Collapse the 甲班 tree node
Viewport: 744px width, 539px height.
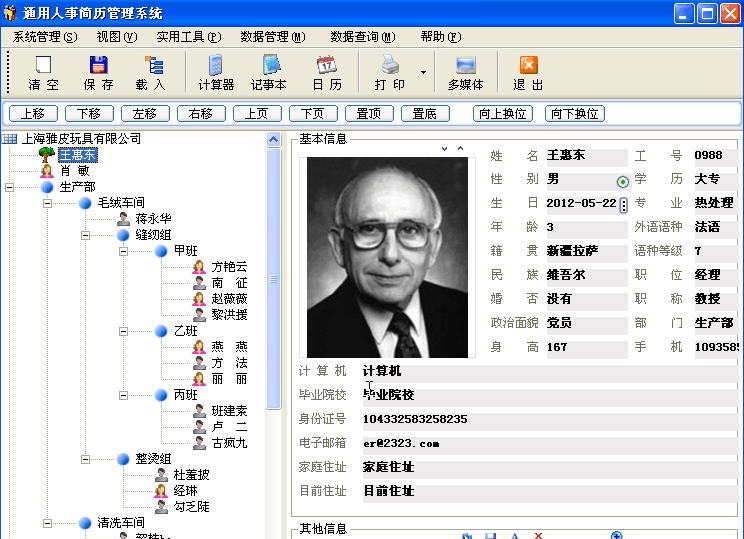tap(123, 251)
